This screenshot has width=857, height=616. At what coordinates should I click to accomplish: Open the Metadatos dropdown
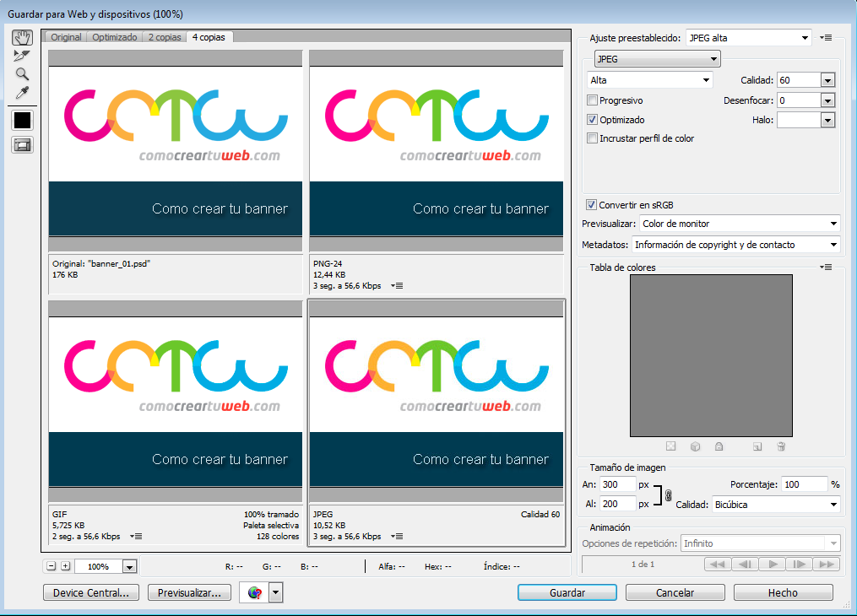coord(735,245)
